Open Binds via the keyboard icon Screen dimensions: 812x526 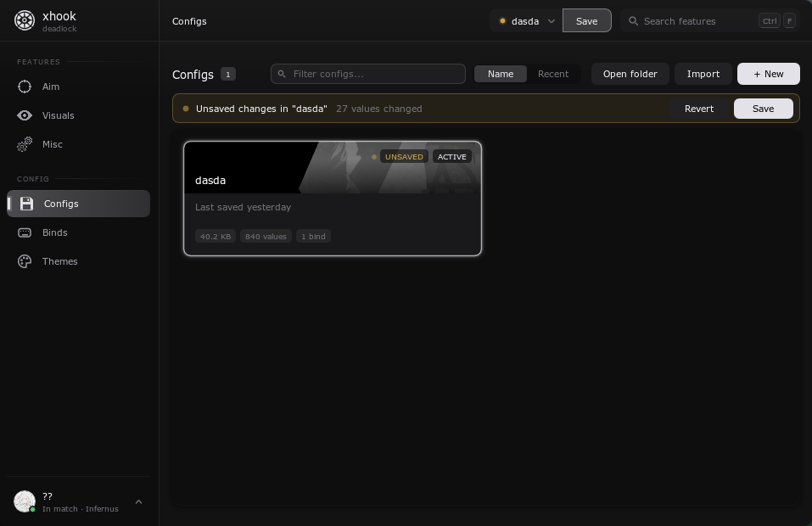(x=25, y=232)
